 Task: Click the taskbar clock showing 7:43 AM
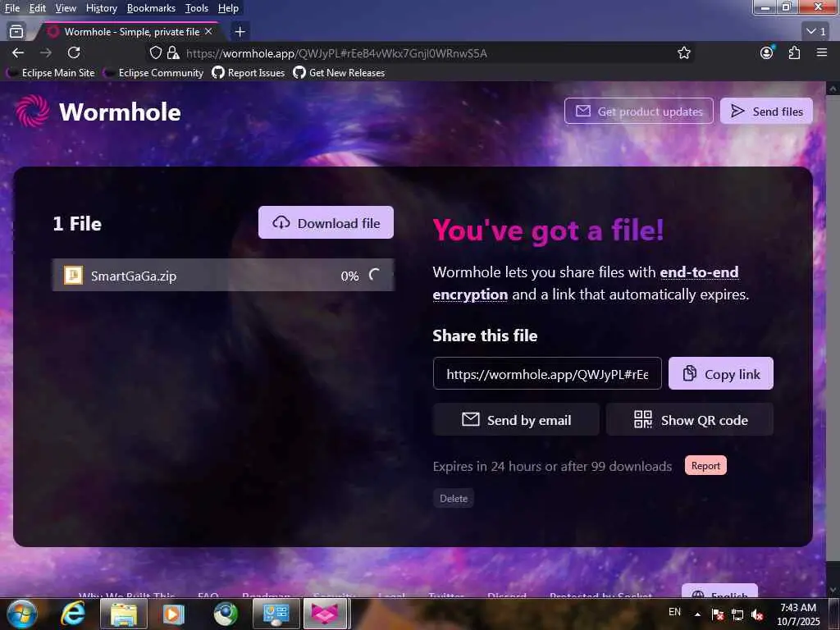pyautogui.click(x=798, y=614)
